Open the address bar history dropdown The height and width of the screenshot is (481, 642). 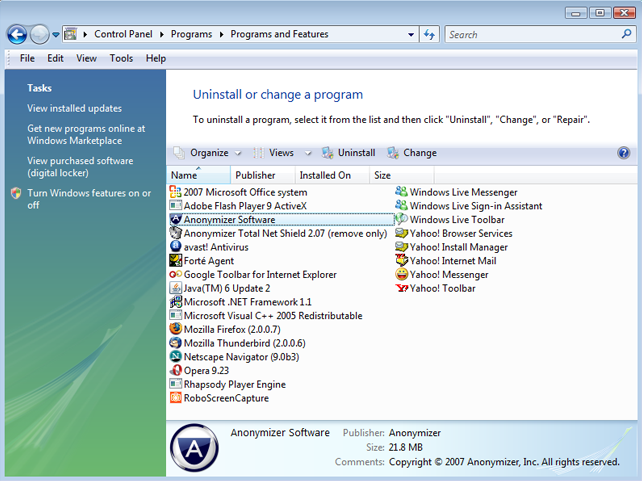pyautogui.click(x=410, y=35)
